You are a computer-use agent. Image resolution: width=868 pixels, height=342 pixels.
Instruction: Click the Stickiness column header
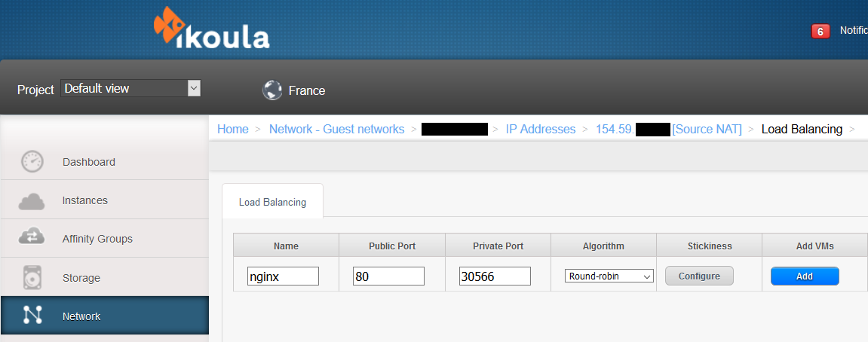click(x=709, y=246)
